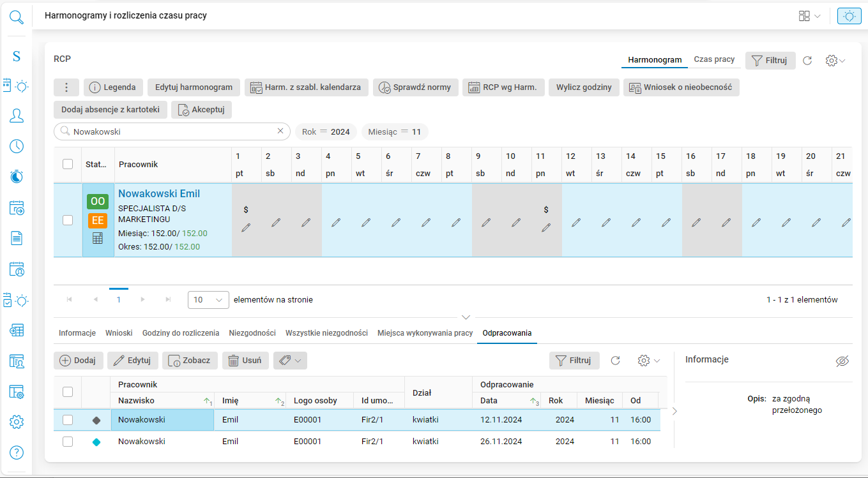The width and height of the screenshot is (868, 478).
Task: Clear the Nowakowski search text
Action: point(280,131)
